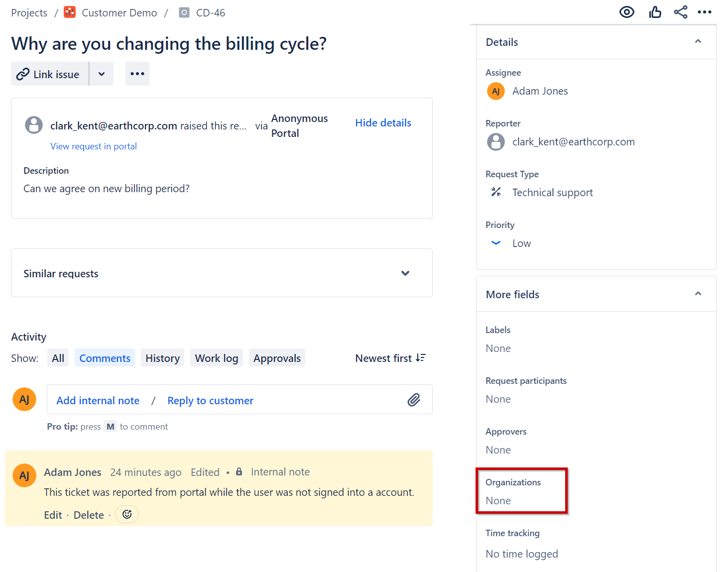Click the CD-46 issue type icon
Screen dimensions: 728x572
pyautogui.click(x=184, y=12)
